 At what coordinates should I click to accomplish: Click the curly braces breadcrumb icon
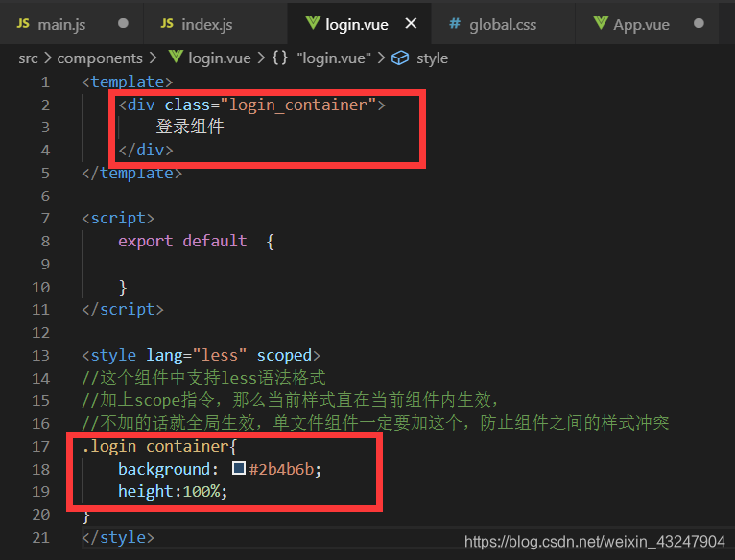280,58
